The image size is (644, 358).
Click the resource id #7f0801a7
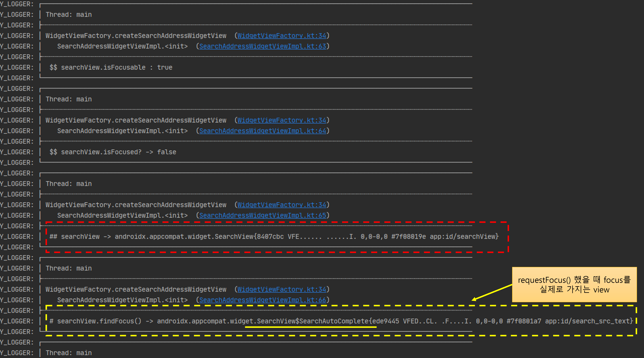coord(524,321)
